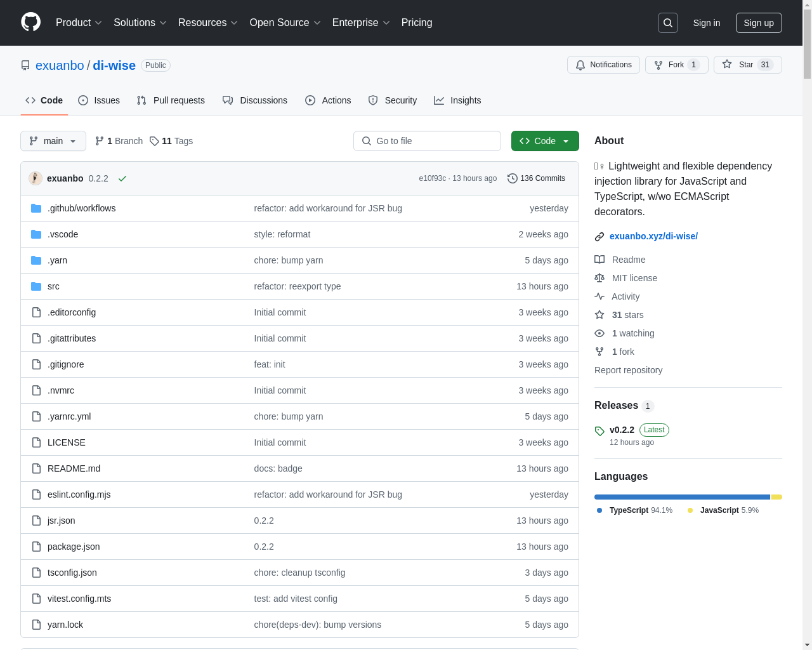This screenshot has width=812, height=650.
Task: Click the Sign up button
Action: coord(759,23)
